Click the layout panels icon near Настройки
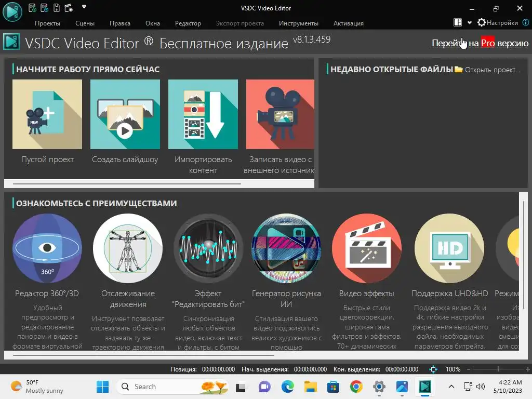532x399 pixels. click(458, 22)
